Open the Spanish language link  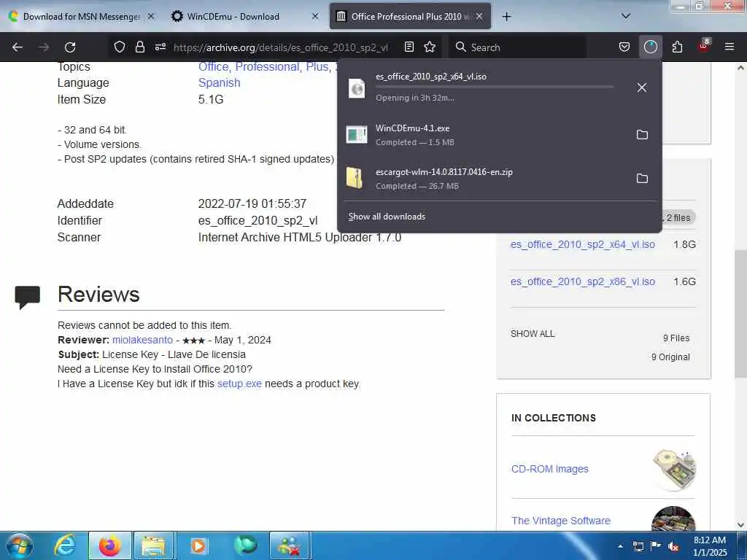pyautogui.click(x=219, y=83)
